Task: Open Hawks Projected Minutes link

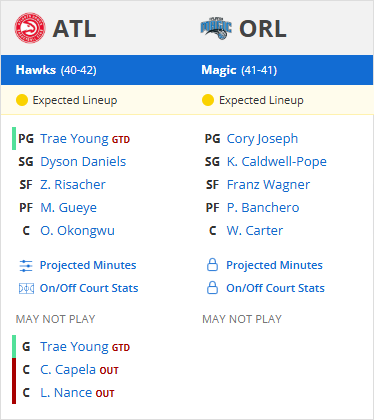Action: (88, 265)
